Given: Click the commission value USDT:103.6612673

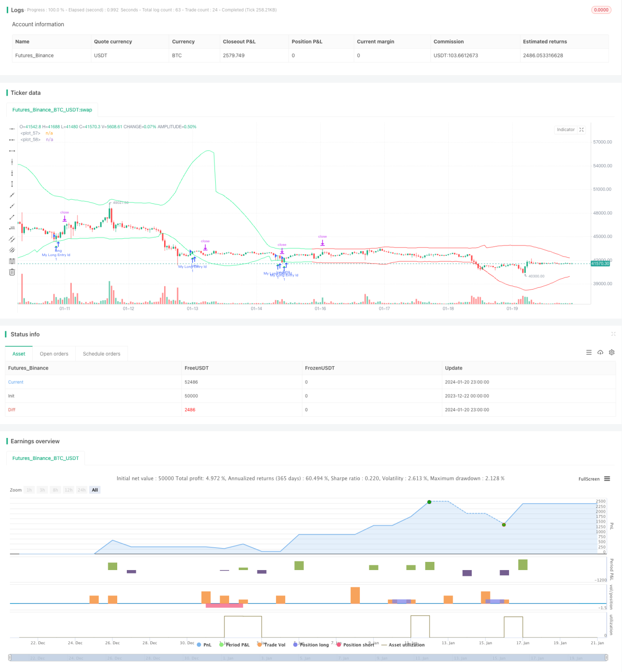Looking at the screenshot, I should (456, 56).
